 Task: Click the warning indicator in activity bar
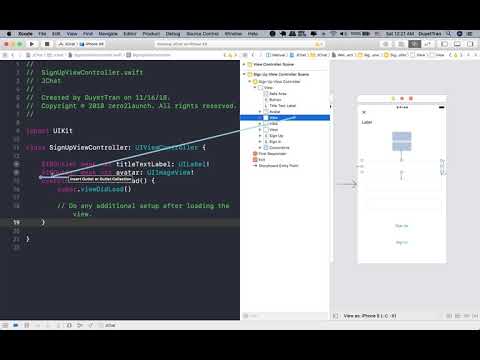click(x=318, y=44)
